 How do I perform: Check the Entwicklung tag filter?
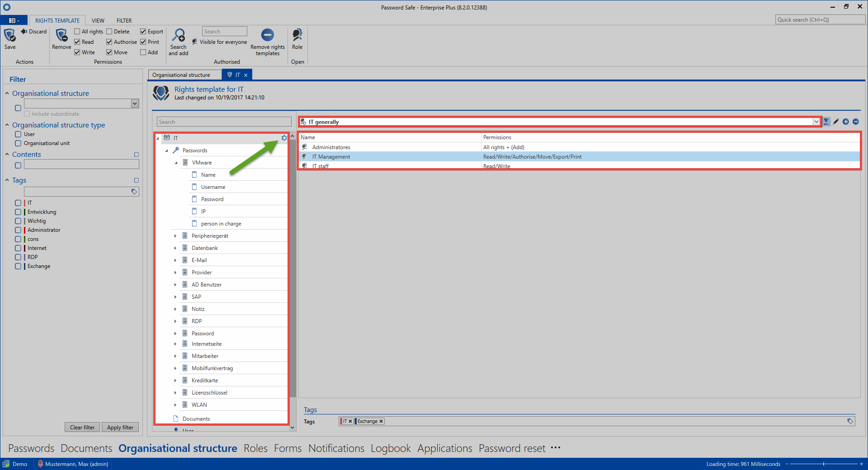(18, 212)
